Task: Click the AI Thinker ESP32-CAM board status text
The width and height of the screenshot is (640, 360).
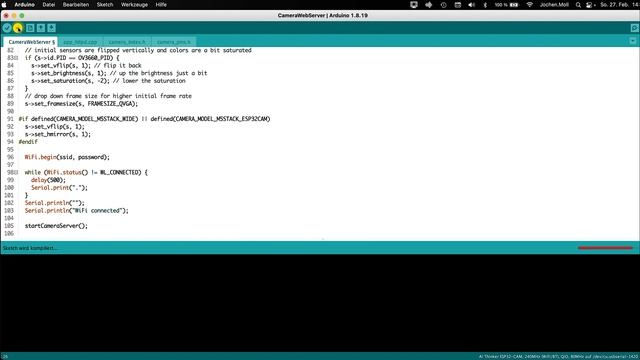Action: pyautogui.click(x=558, y=357)
